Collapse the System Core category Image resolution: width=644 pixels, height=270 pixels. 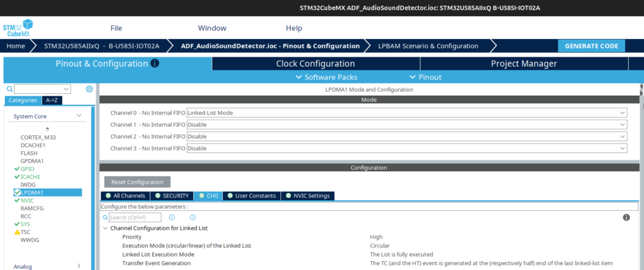point(79,116)
